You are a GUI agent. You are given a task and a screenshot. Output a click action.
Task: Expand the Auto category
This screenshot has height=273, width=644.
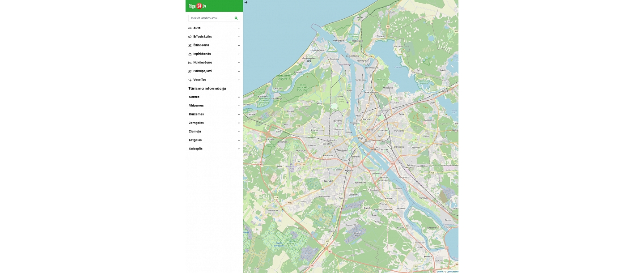[x=239, y=28]
